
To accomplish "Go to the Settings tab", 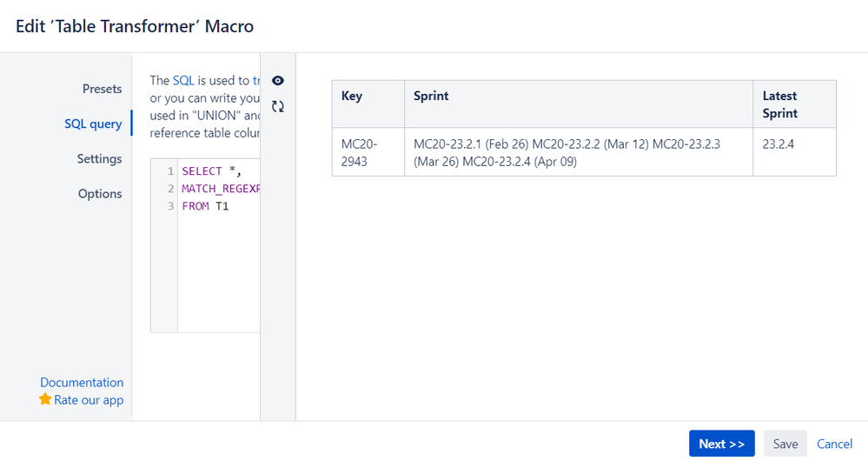I will pos(99,159).
